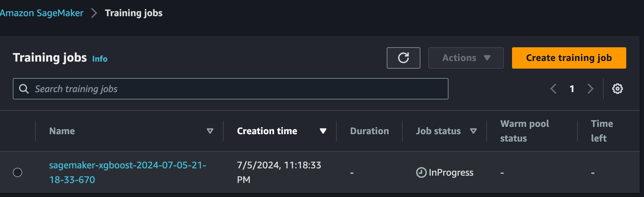The height and width of the screenshot is (197, 644).
Task: Click inside the Search training jobs field
Action: (214, 89)
